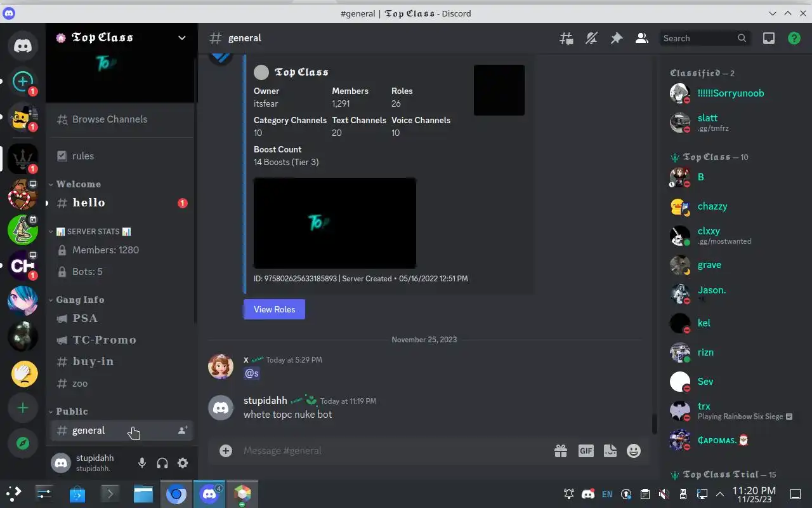Image resolution: width=812 pixels, height=508 pixels.
Task: Open member Sev profile
Action: tap(731, 382)
